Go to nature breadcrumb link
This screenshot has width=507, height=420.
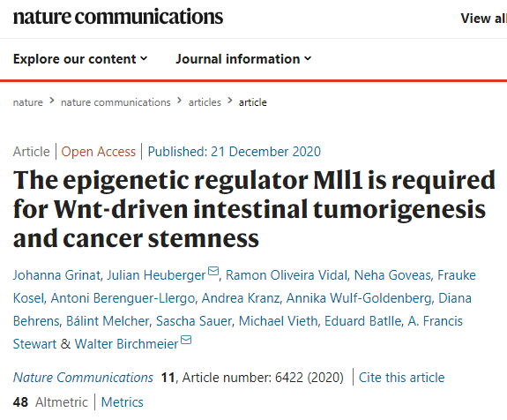click(x=28, y=102)
